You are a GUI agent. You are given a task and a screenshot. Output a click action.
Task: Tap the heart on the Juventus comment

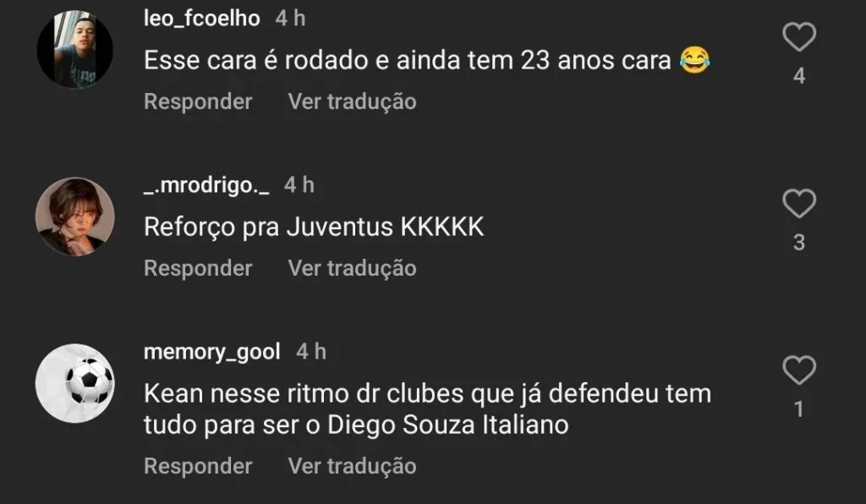799,204
